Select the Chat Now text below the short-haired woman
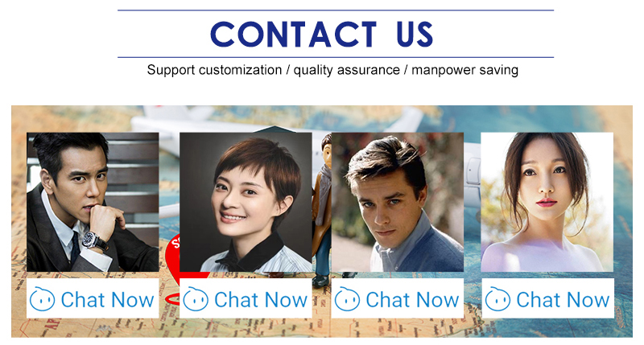Viewport: 644px width, 345px height. (260, 300)
